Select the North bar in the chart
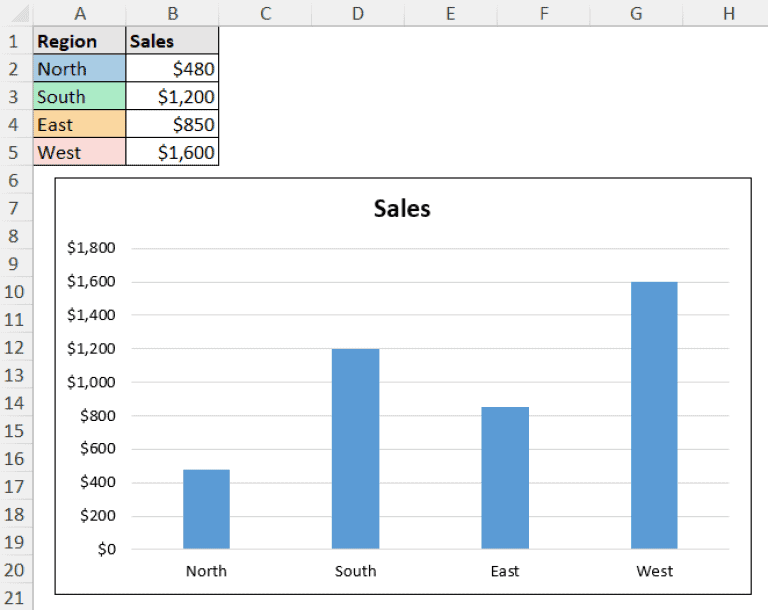 point(206,509)
